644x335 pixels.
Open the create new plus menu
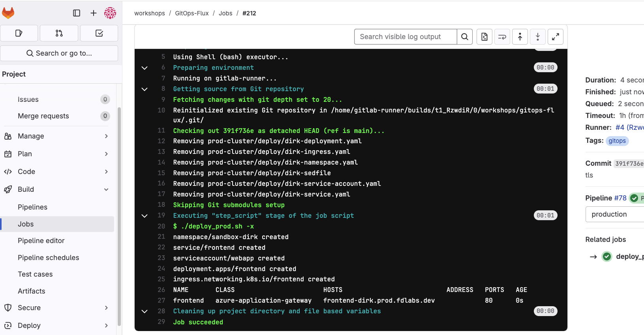pyautogui.click(x=94, y=13)
